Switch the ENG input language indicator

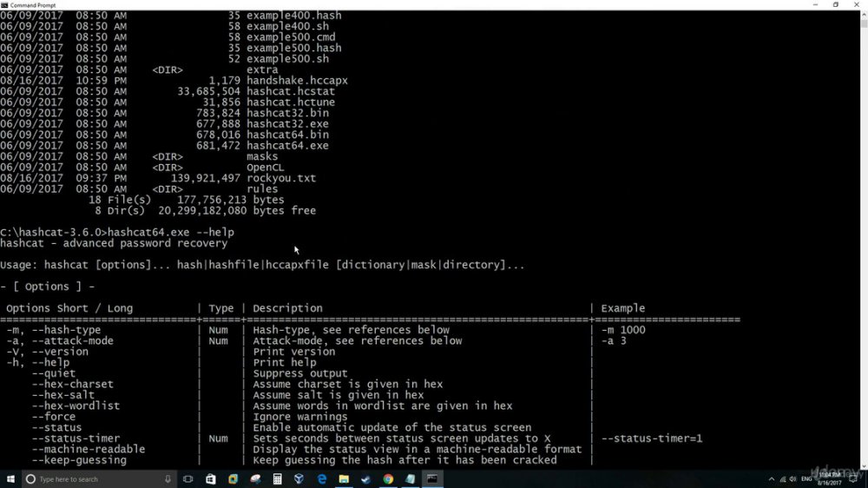click(x=806, y=479)
